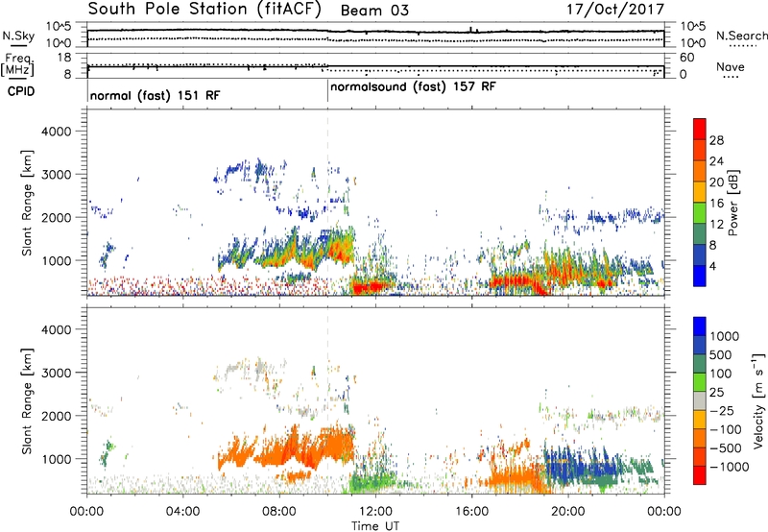768x532 pixels.
Task: Click the 'normal (fast) 151 RF' text
Action: pyautogui.click(x=156, y=95)
